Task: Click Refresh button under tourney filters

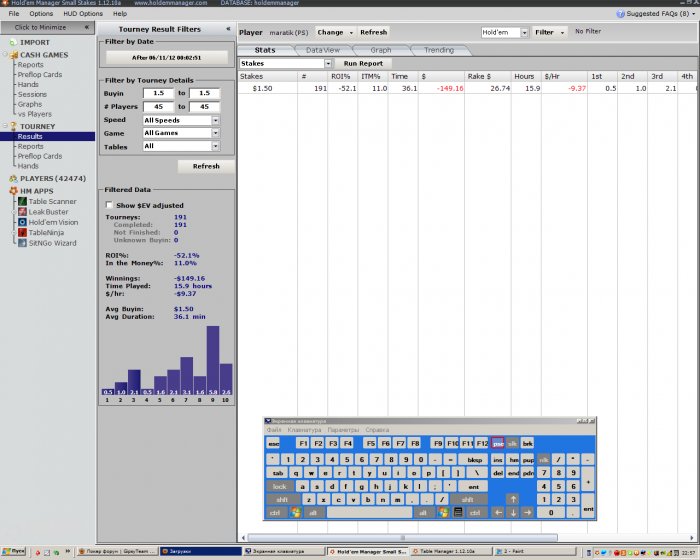Action: (206, 166)
